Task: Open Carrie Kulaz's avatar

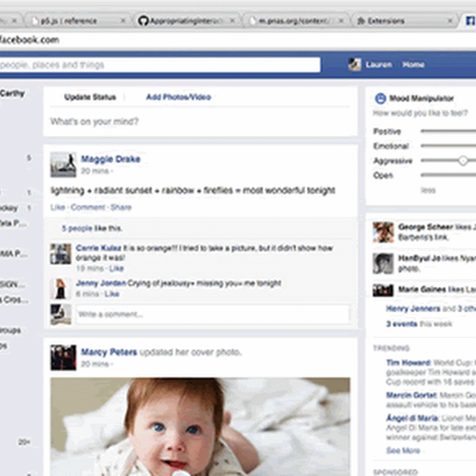Action: 61,254
